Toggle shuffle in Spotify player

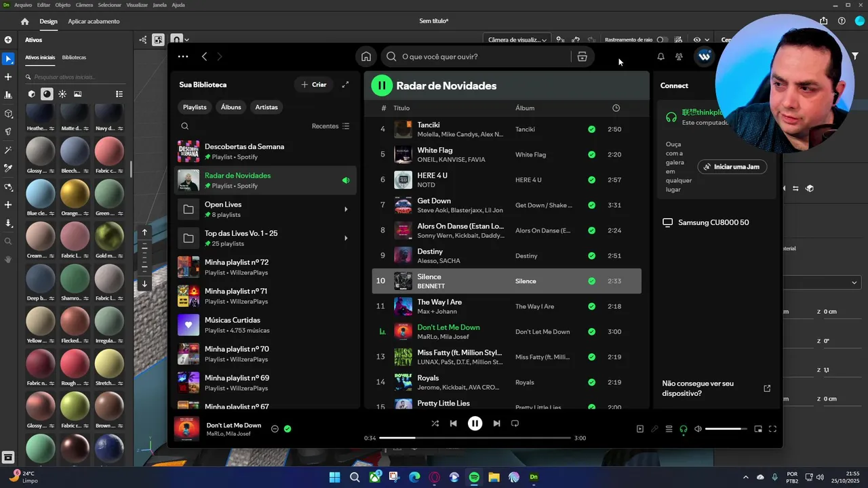[435, 424]
